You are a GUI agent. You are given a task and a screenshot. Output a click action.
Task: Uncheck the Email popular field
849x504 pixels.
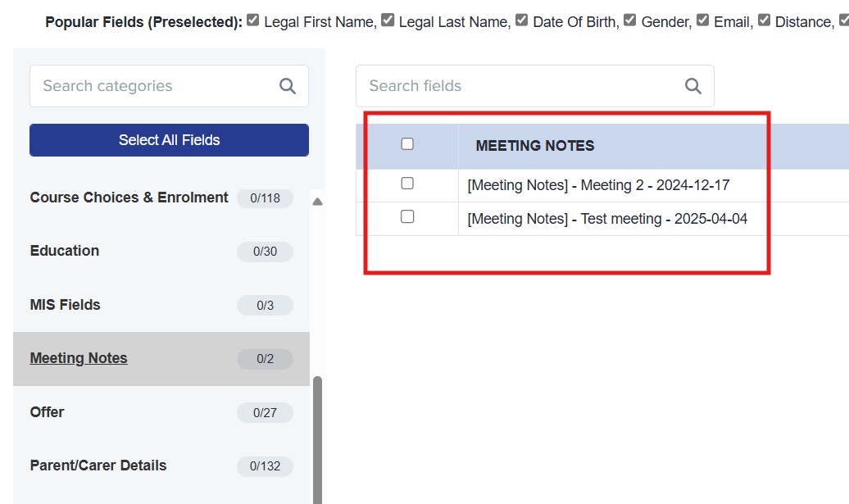[x=703, y=20]
